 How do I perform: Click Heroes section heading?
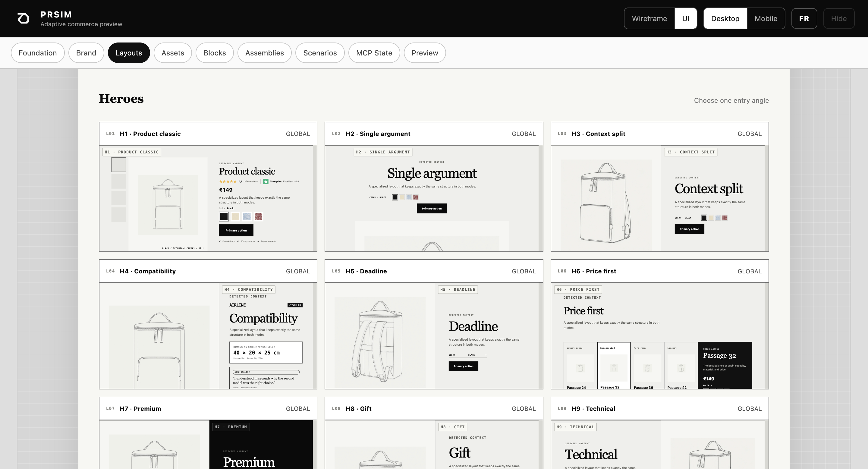pyautogui.click(x=121, y=99)
